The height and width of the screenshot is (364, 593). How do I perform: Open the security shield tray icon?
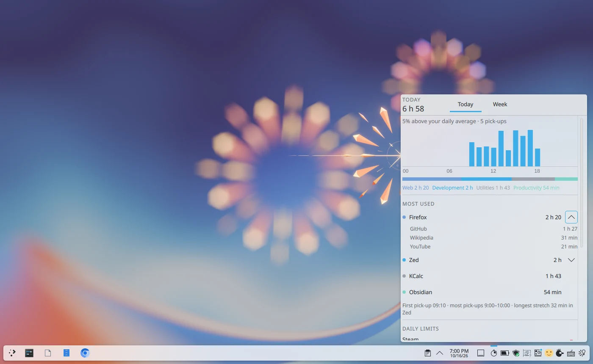point(516,353)
